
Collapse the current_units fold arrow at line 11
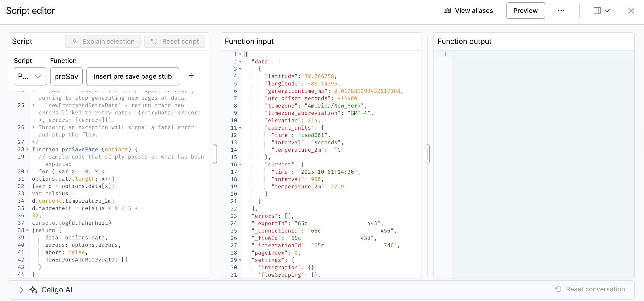[x=240, y=128]
